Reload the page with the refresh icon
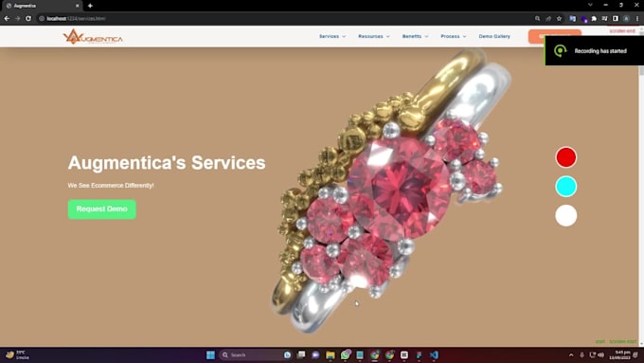644x363 pixels. tap(28, 19)
